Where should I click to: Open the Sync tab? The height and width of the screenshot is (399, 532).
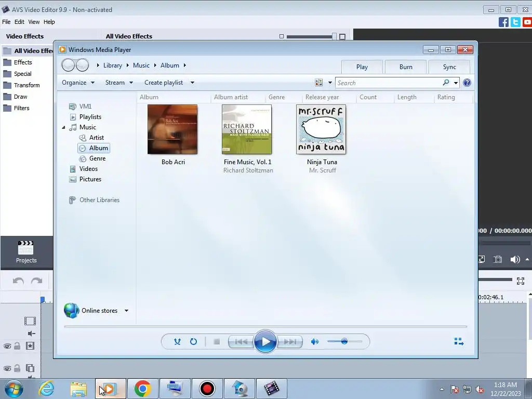pyautogui.click(x=449, y=67)
